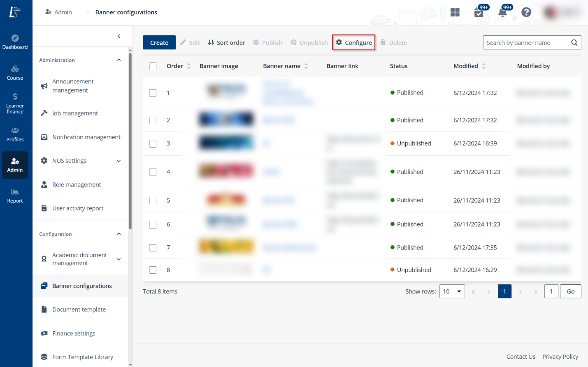Open Role management menu item
588x367 pixels.
coord(77,185)
